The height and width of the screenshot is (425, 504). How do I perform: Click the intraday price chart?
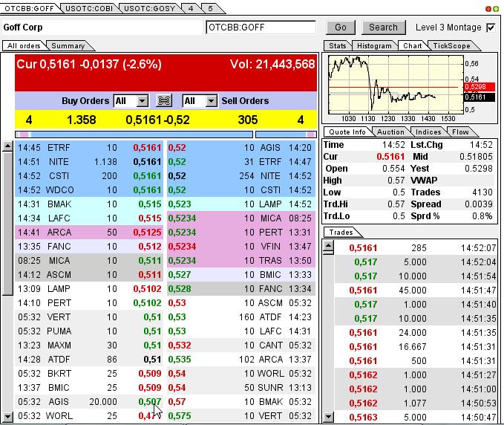click(396, 85)
